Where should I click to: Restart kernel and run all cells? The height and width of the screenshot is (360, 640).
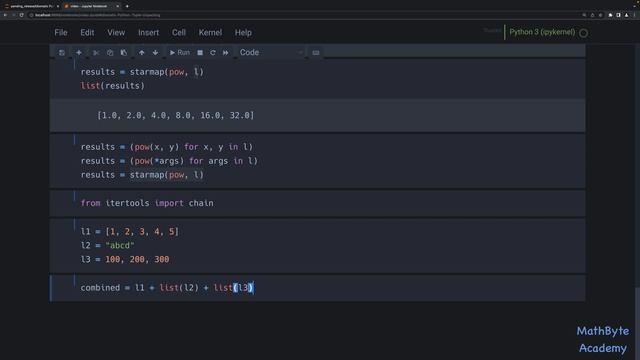(x=226, y=53)
